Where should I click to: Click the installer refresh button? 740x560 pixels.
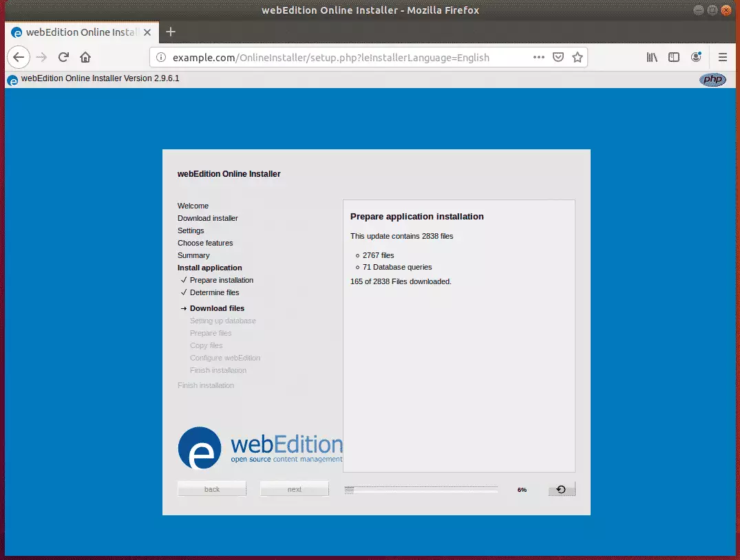pyautogui.click(x=562, y=489)
